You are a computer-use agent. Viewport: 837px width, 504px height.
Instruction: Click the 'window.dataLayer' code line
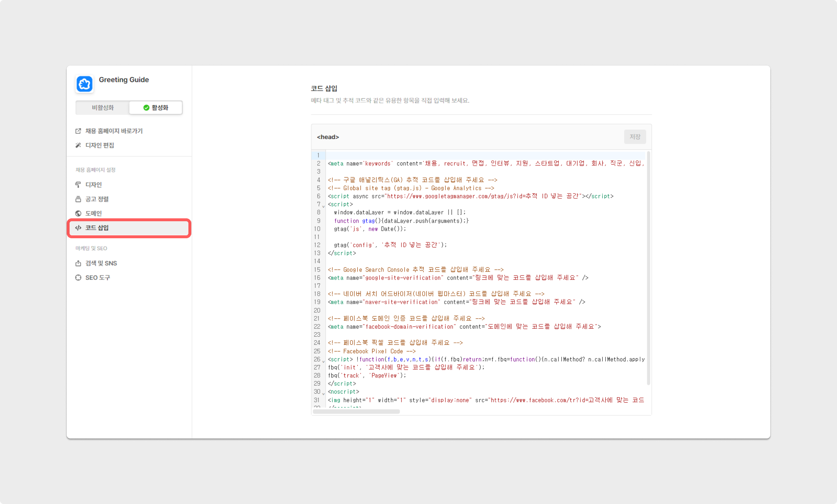point(400,213)
